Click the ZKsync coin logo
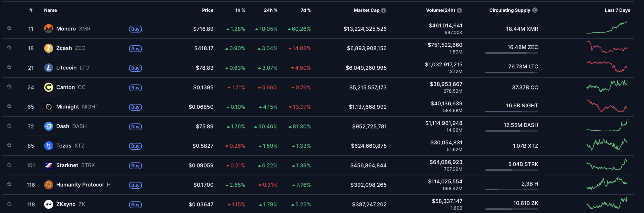The height and width of the screenshot is (213, 644). tap(49, 204)
